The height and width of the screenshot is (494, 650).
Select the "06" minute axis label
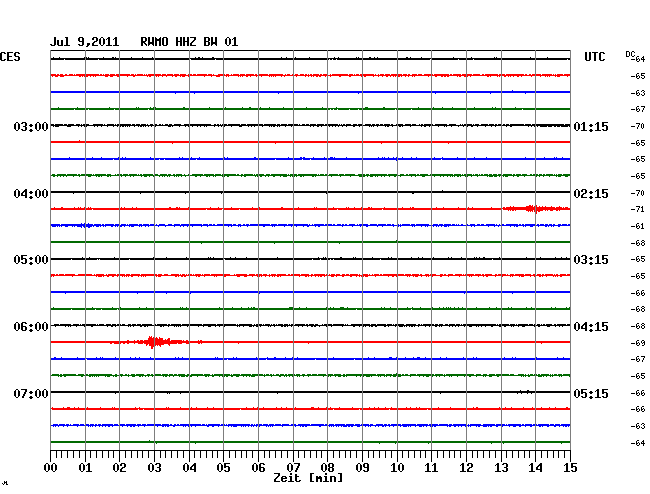[x=258, y=468]
